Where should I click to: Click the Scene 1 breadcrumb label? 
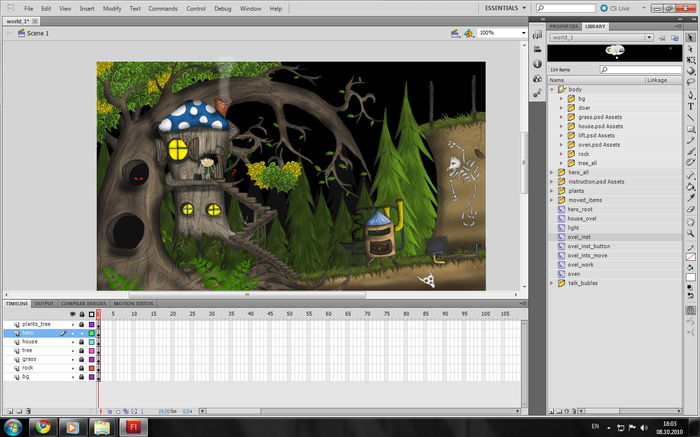38,33
